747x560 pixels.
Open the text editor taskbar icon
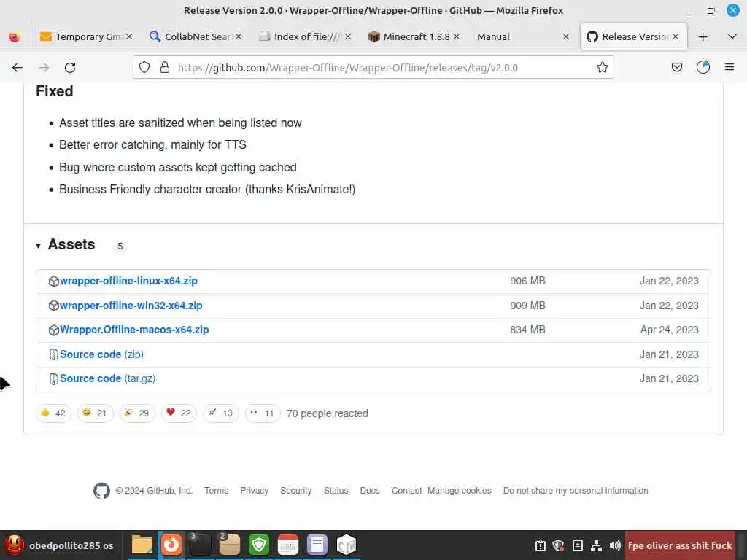317,545
